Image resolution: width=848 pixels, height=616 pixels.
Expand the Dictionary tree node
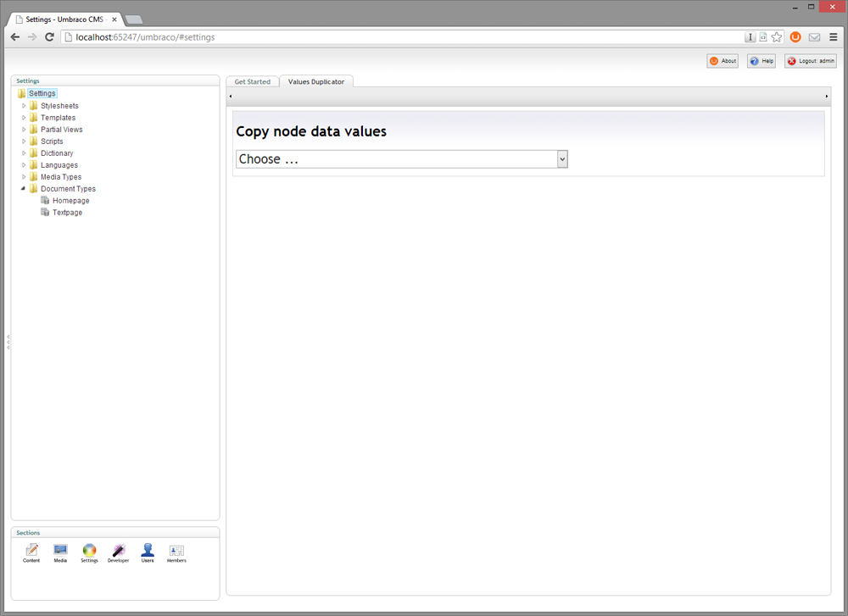tap(23, 153)
